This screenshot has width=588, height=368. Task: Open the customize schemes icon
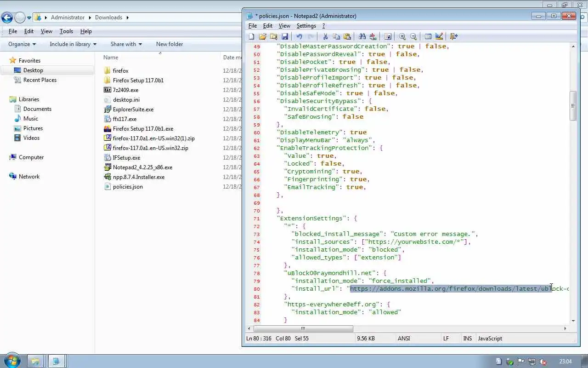pyautogui.click(x=439, y=36)
